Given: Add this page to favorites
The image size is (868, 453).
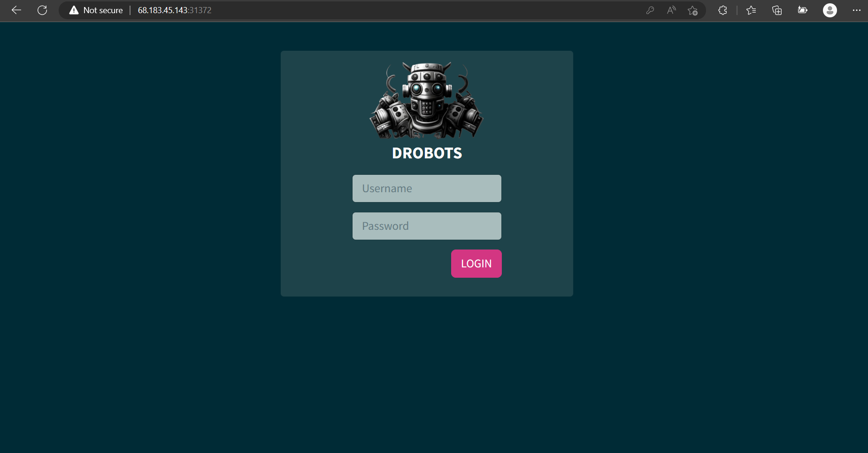Looking at the screenshot, I should point(692,10).
